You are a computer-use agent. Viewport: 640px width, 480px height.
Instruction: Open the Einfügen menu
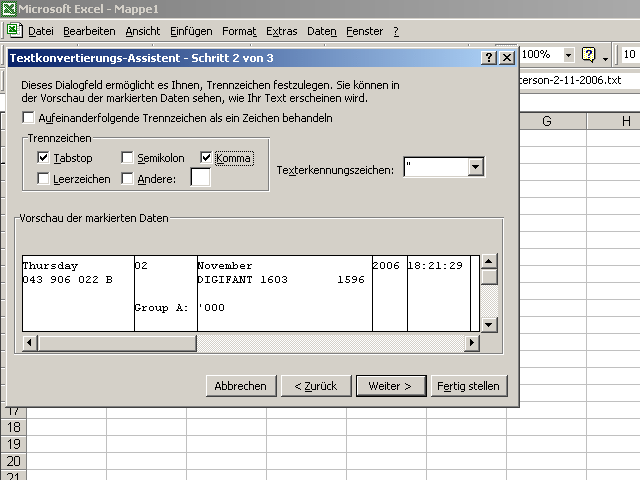pos(191,31)
